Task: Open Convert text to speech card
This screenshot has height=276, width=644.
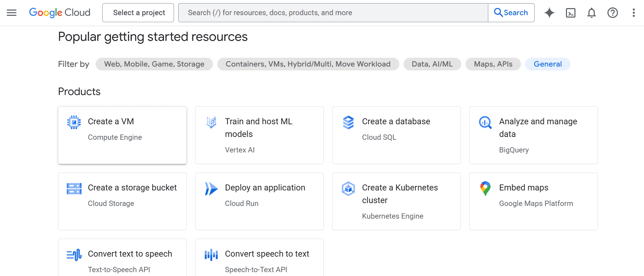Action: pos(122,258)
